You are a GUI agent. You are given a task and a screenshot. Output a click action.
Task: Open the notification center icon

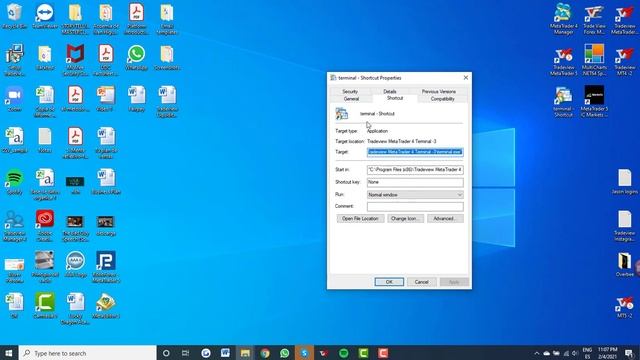tap(629, 353)
